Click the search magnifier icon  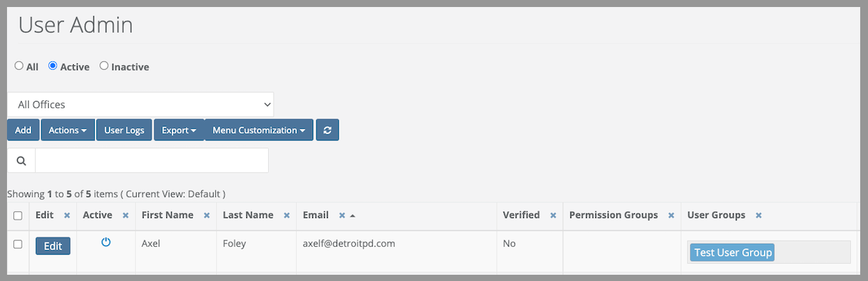click(x=22, y=161)
